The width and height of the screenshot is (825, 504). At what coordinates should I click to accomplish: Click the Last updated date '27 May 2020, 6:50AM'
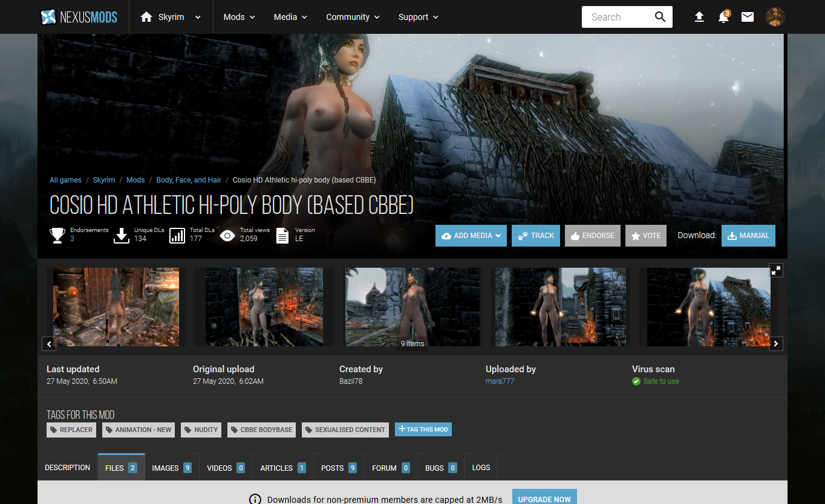coord(82,381)
